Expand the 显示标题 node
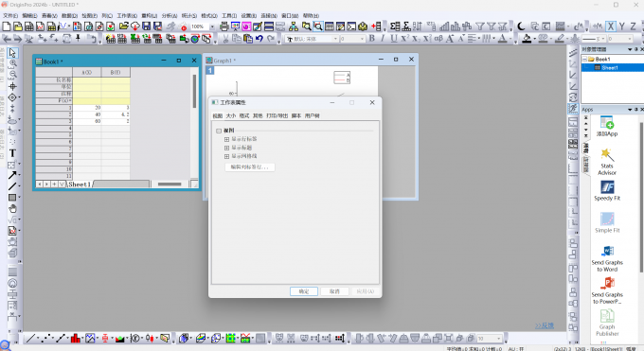This screenshot has height=351, width=644. 226,148
